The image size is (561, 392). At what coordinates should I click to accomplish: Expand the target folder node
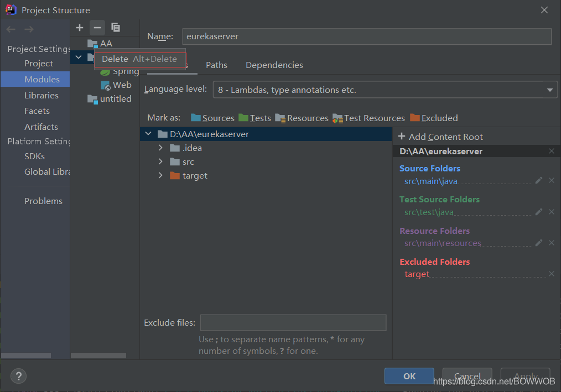(x=160, y=175)
